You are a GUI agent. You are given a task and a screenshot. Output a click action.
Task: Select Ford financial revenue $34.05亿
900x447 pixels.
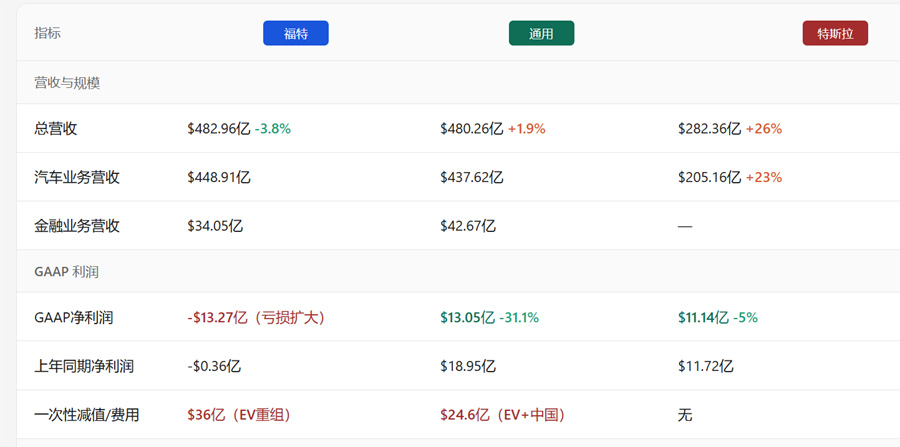215,226
